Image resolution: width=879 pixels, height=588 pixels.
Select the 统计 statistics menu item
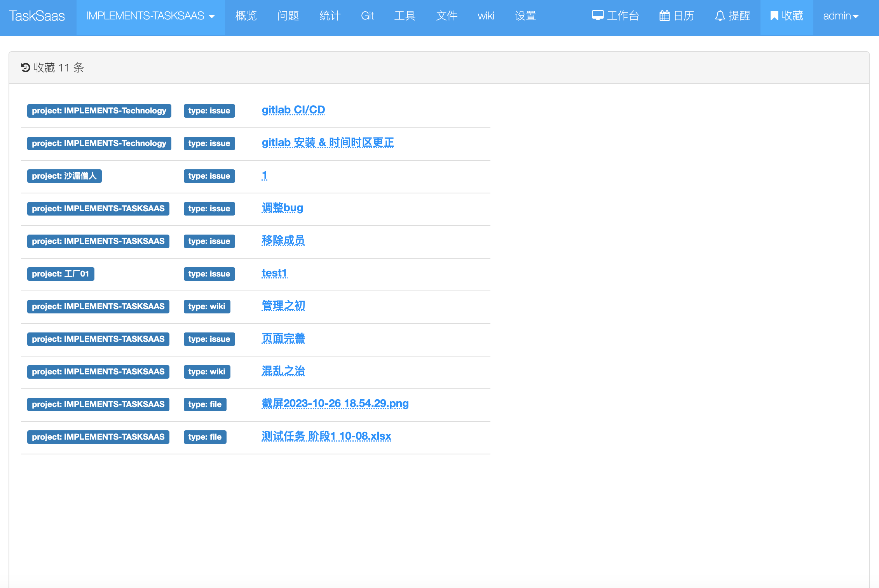330,16
